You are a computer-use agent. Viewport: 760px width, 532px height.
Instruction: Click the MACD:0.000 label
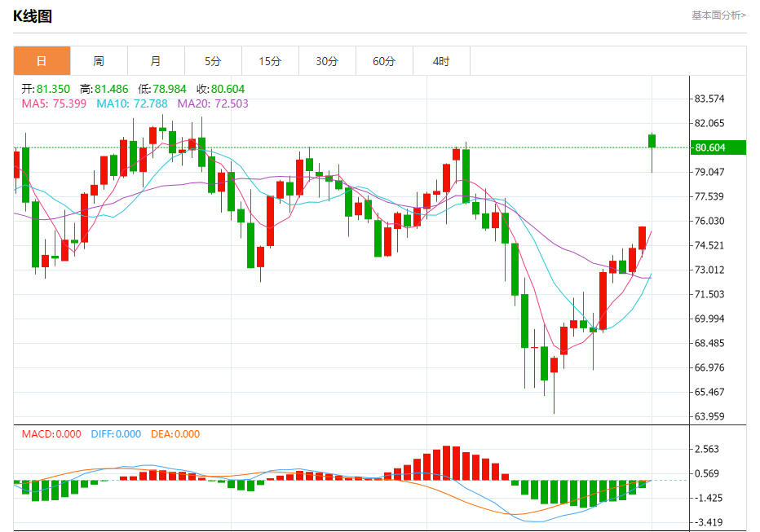coord(51,434)
